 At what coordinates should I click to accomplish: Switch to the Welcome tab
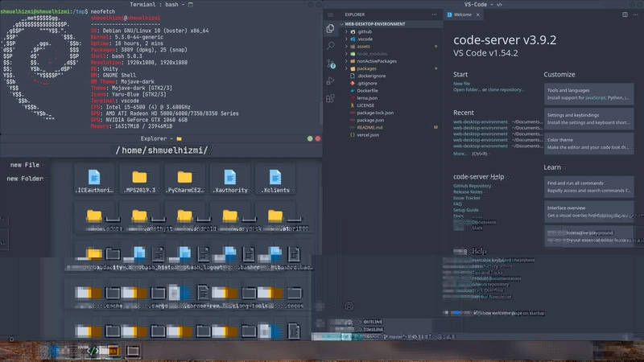pyautogui.click(x=462, y=14)
